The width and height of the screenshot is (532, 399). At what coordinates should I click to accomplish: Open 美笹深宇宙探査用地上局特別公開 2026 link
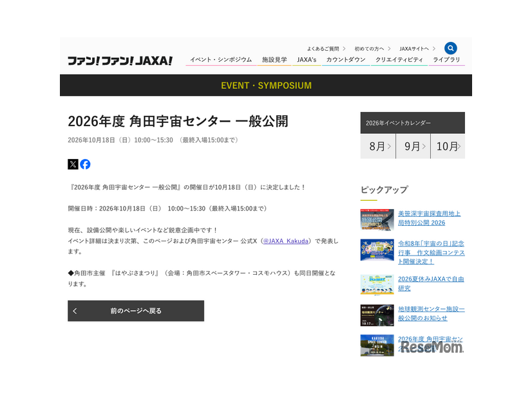click(x=429, y=218)
